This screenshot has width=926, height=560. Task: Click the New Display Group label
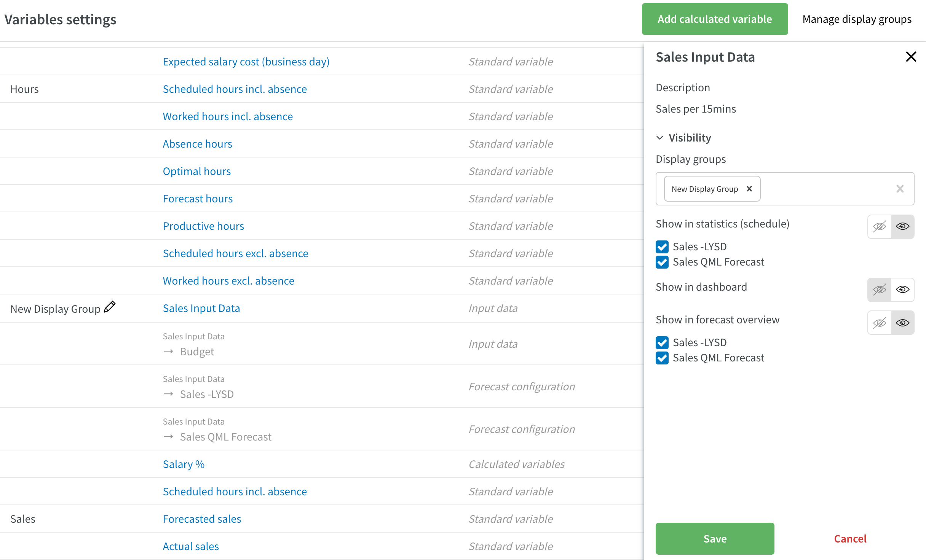[x=55, y=309]
